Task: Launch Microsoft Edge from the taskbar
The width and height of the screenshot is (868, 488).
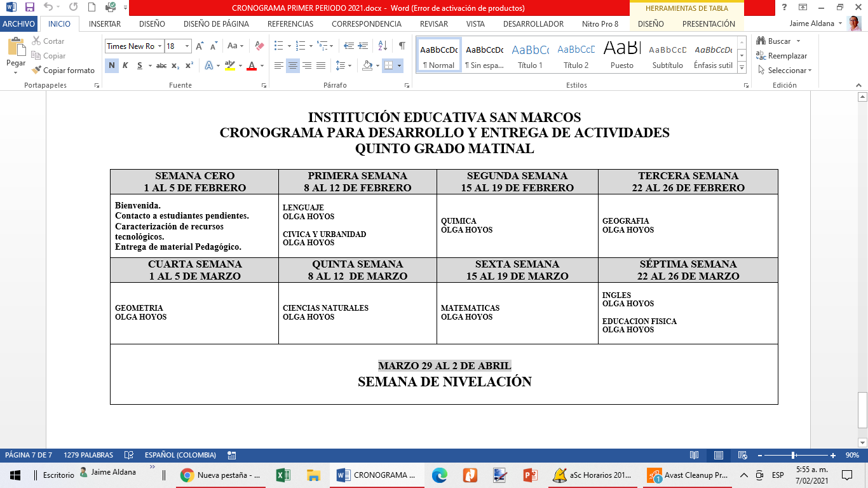Action: click(x=439, y=475)
